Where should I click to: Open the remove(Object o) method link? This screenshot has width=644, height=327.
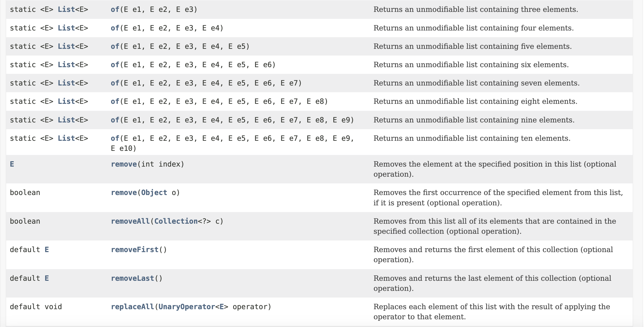point(124,193)
